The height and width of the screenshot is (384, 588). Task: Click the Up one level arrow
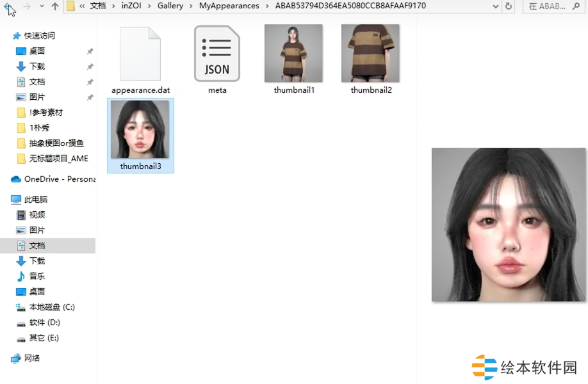55,6
